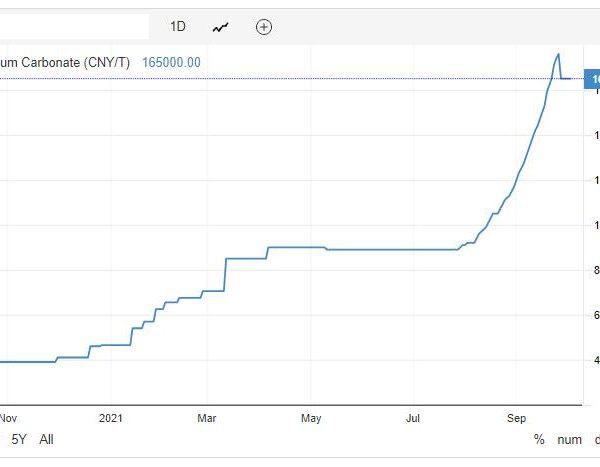Screen dimensions: 600x467
Task: Click the Jul date axis label
Action: (x=413, y=416)
